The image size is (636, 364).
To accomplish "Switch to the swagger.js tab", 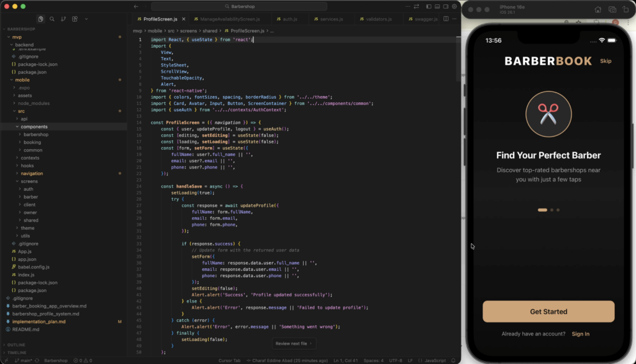I will 422,19.
